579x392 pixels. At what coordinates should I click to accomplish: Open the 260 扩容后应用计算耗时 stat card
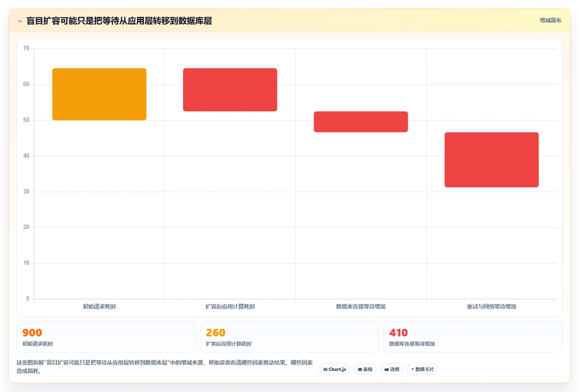click(289, 337)
